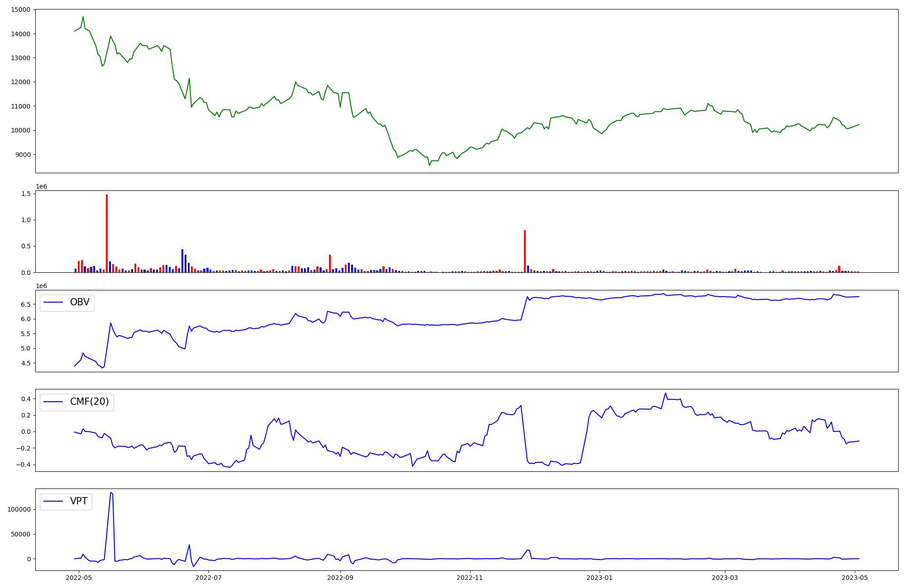905x588 pixels.
Task: Click the 0.4 tick on the CMF axis
Action: [x=25, y=399]
